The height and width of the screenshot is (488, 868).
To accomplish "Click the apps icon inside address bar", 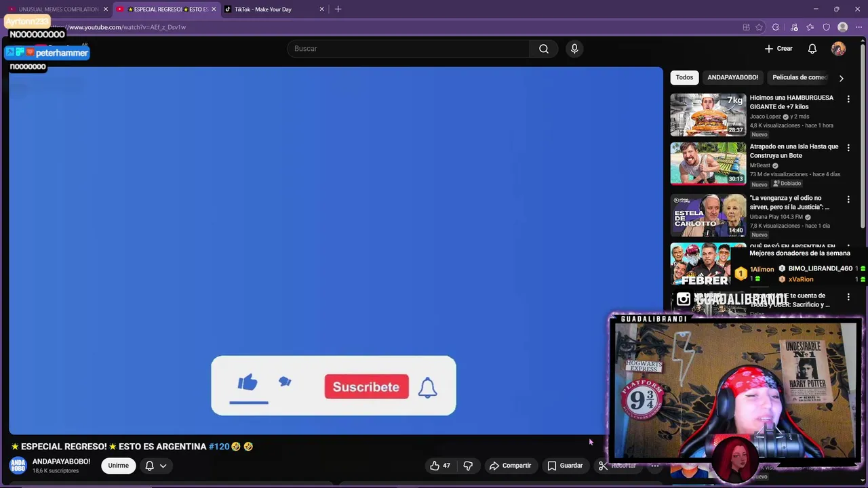I will tap(746, 27).
